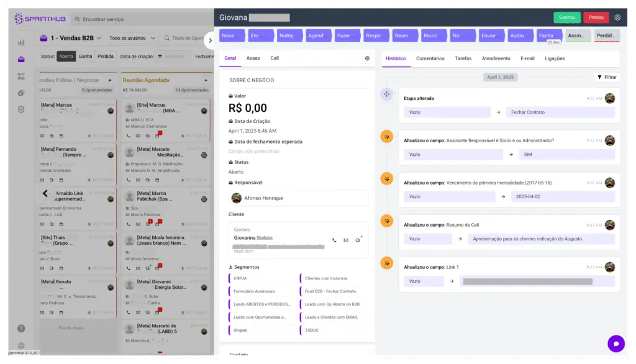Image resolution: width=636 pixels, height=364 pixels.
Task: Open the Histórico tab
Action: pyautogui.click(x=396, y=58)
